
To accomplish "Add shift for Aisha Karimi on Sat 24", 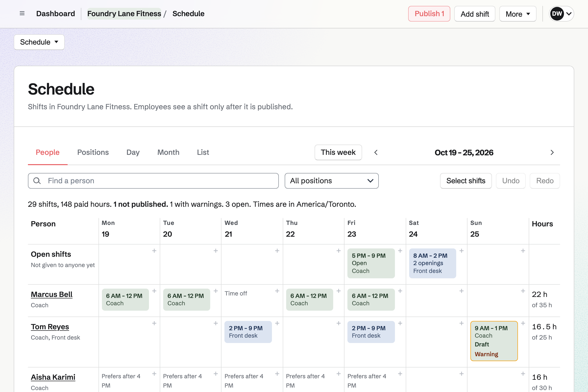I will pyautogui.click(x=462, y=374).
